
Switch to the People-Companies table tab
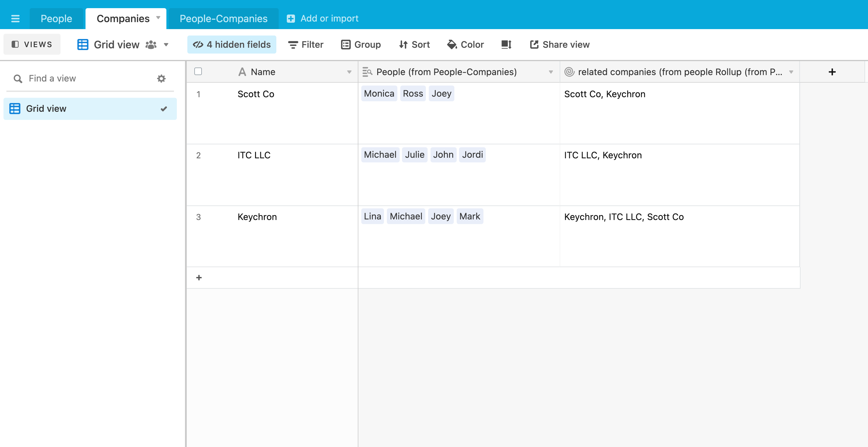point(223,19)
